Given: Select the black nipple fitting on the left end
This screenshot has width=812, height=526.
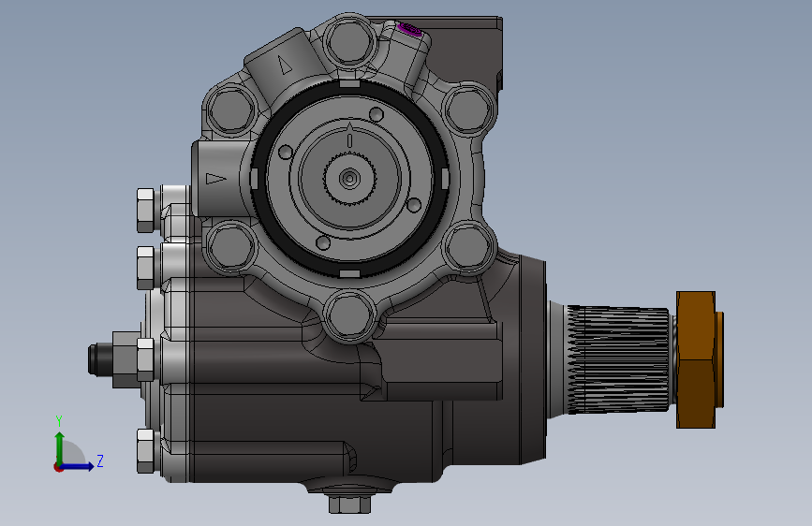Looking at the screenshot, I should (x=100, y=358).
